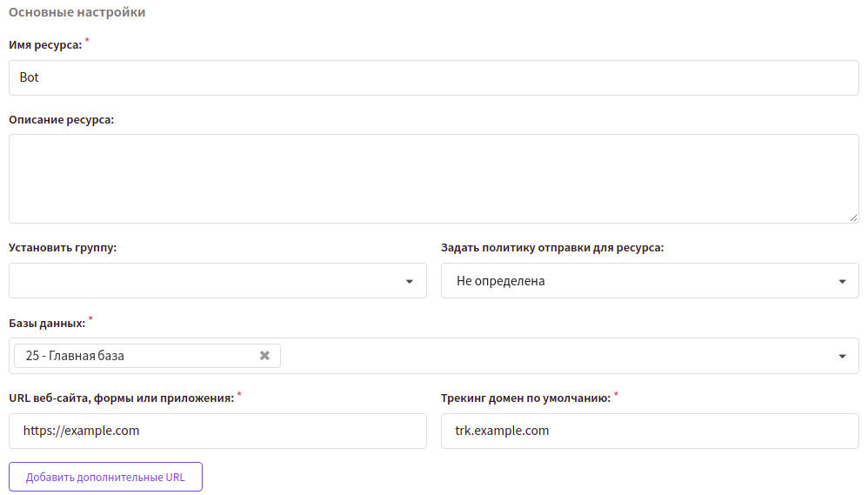Select the "25 - Главная база" tag text
868x495 pixels.
[x=75, y=356]
